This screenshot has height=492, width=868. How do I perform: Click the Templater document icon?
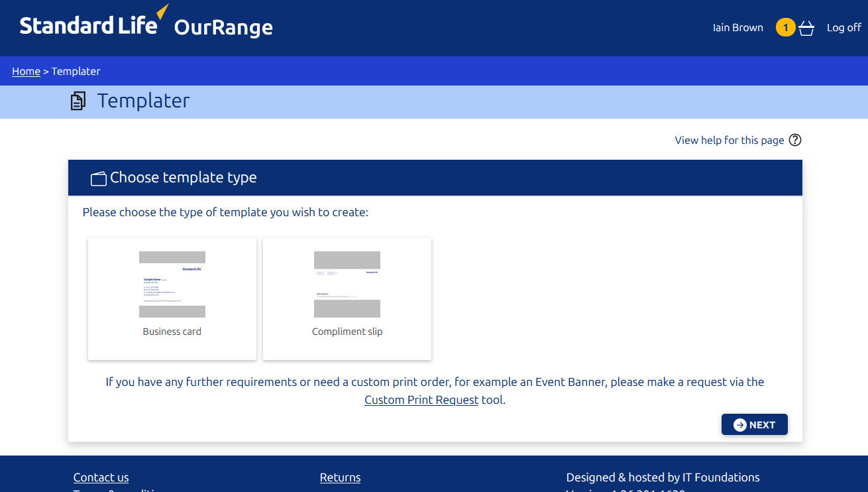(x=78, y=101)
